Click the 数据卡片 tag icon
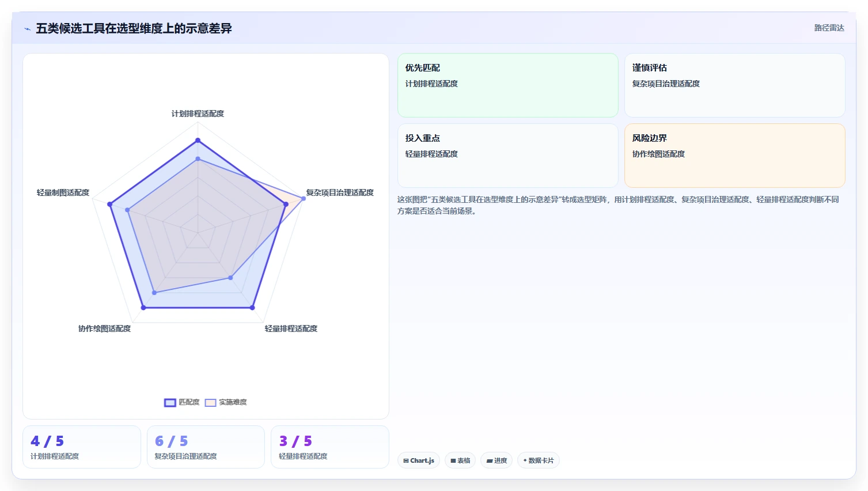This screenshot has width=868, height=491. [x=525, y=460]
